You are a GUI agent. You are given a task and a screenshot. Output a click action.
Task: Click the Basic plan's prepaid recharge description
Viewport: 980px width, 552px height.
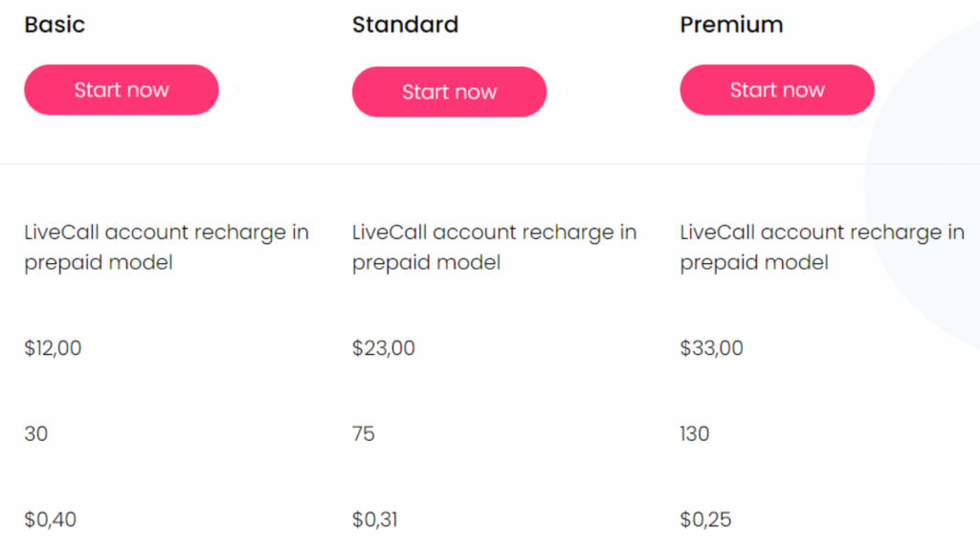tap(166, 247)
